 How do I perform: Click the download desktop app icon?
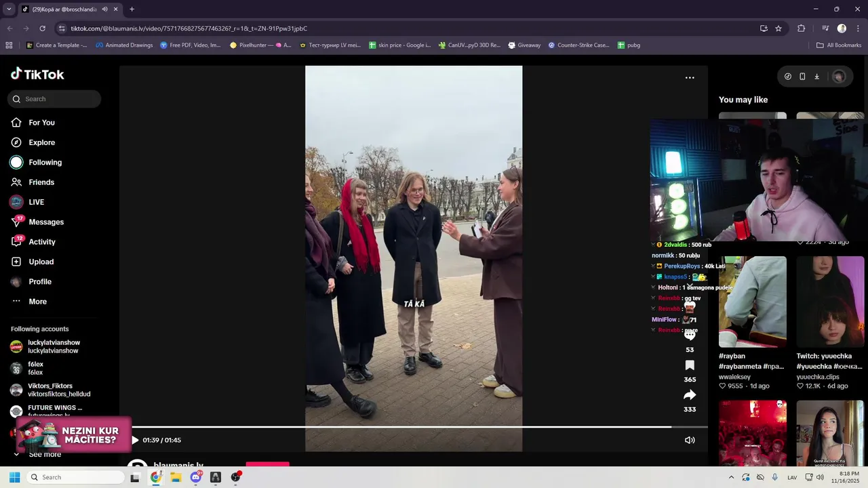click(x=816, y=77)
